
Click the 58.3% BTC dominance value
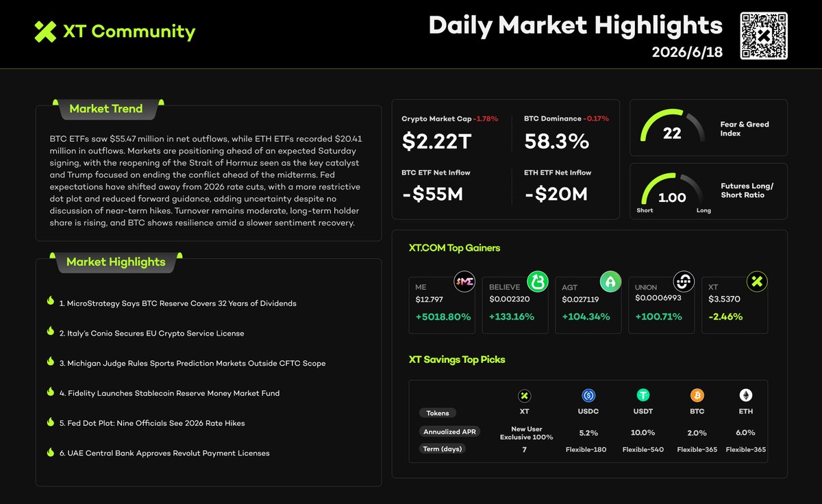pos(556,141)
